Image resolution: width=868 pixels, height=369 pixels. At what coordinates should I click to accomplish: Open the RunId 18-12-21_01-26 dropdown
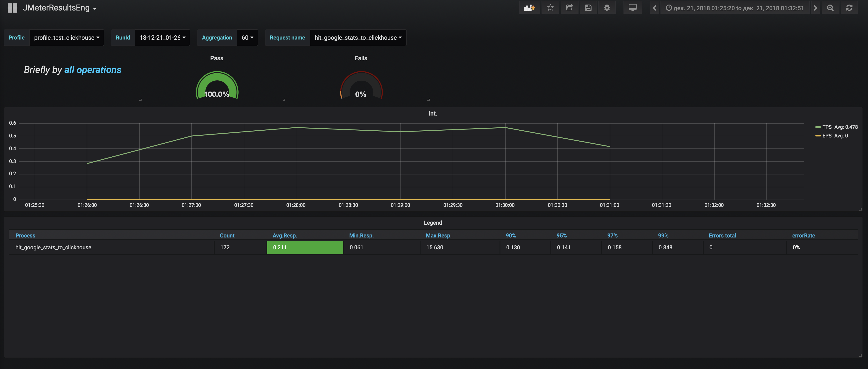[x=162, y=38]
